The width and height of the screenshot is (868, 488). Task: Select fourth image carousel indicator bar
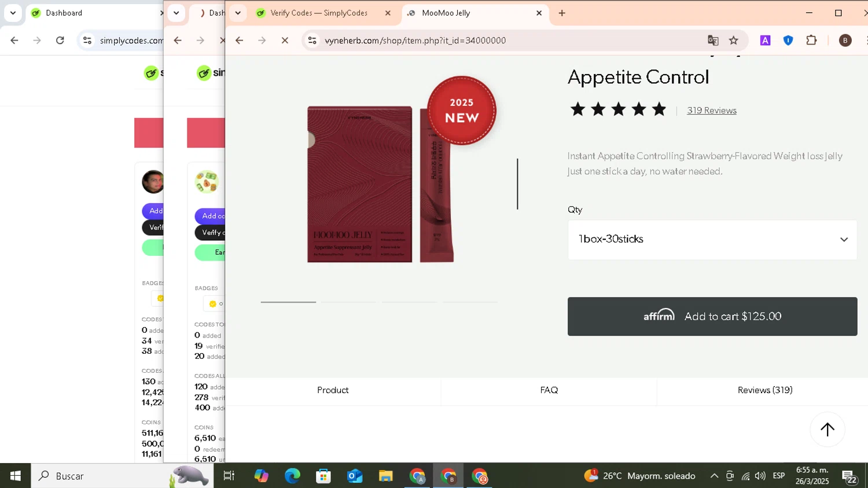coord(470,302)
